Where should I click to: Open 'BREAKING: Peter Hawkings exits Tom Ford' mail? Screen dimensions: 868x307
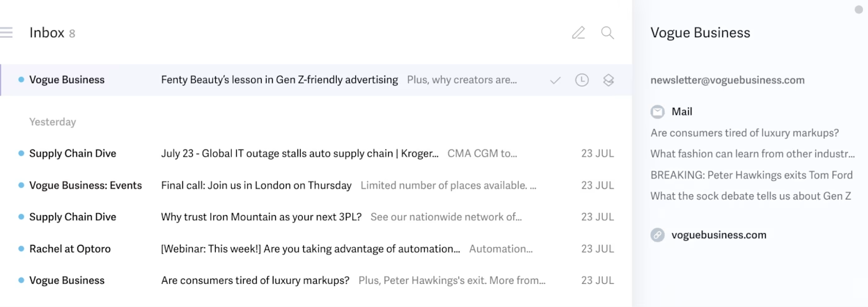point(737,175)
